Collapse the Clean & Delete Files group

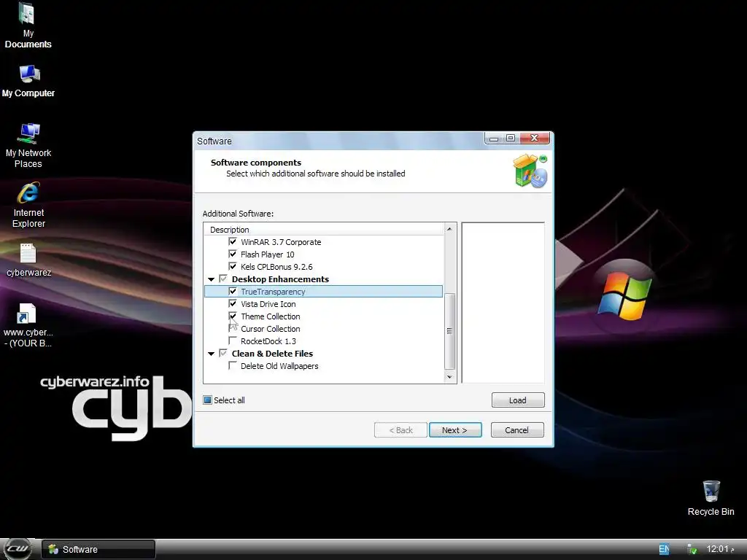click(211, 354)
